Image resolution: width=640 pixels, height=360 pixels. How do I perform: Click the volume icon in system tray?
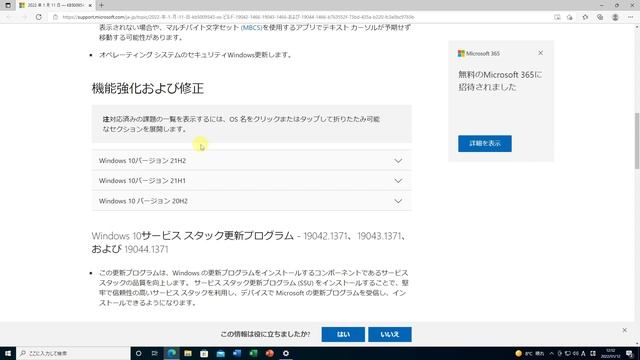click(x=576, y=353)
